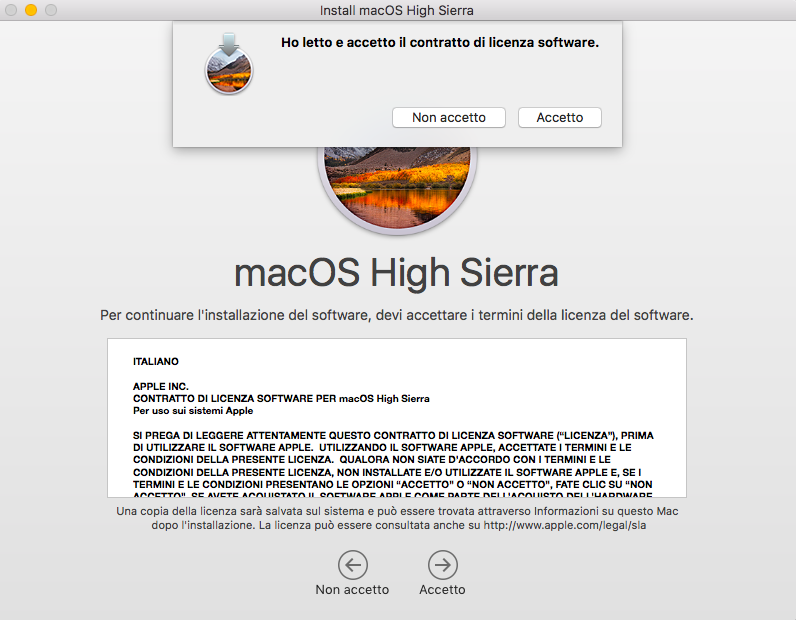796x620 pixels.
Task: Click the license agreement text box
Action: [x=397, y=418]
